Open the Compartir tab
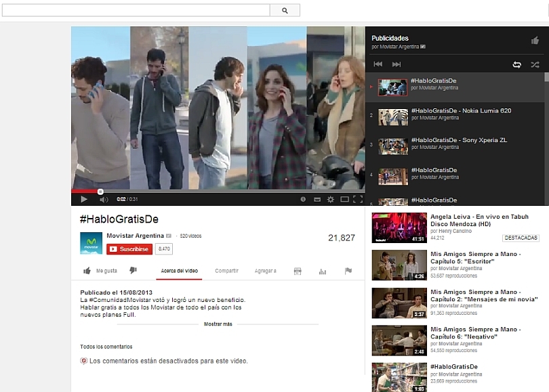 [x=226, y=271]
